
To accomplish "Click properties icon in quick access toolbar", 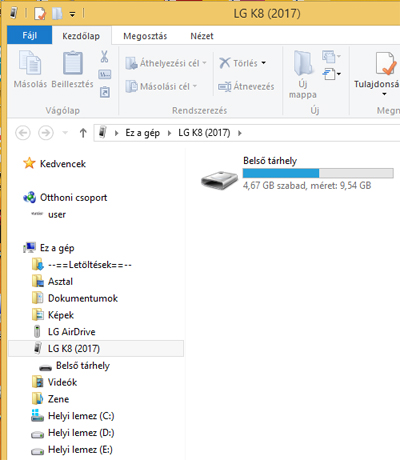I will click(40, 14).
